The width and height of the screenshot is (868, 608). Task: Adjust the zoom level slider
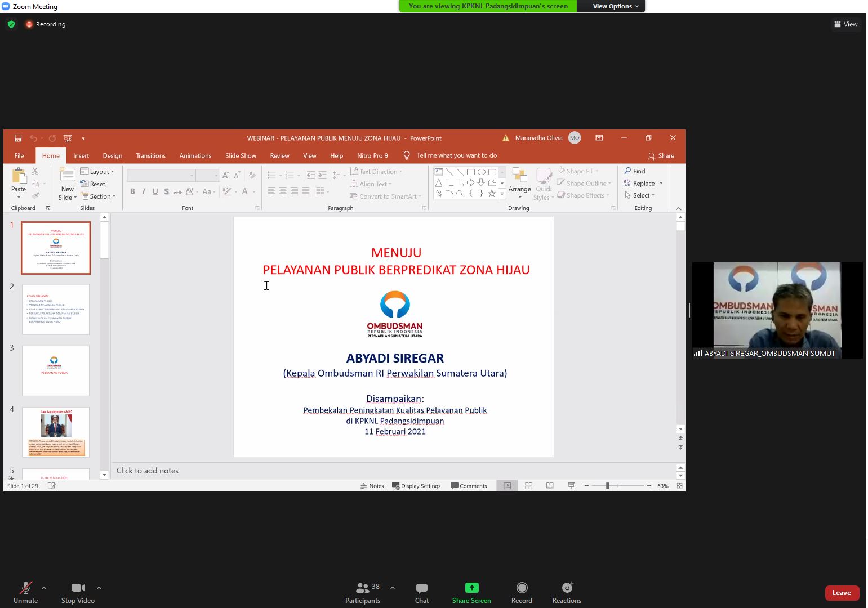(607, 486)
